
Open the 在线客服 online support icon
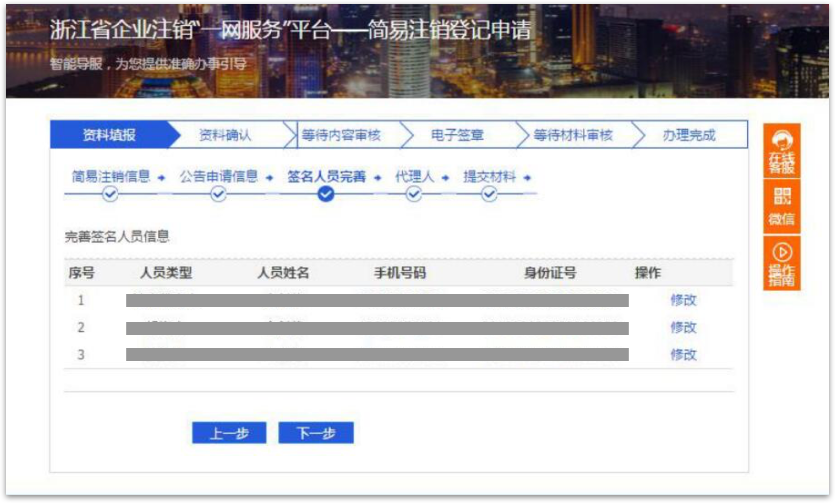[x=781, y=151]
